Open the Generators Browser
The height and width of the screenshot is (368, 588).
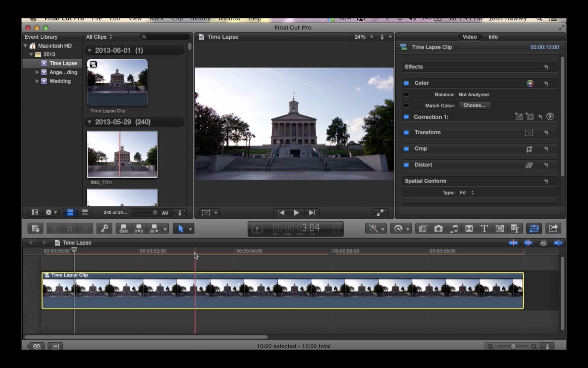click(500, 229)
